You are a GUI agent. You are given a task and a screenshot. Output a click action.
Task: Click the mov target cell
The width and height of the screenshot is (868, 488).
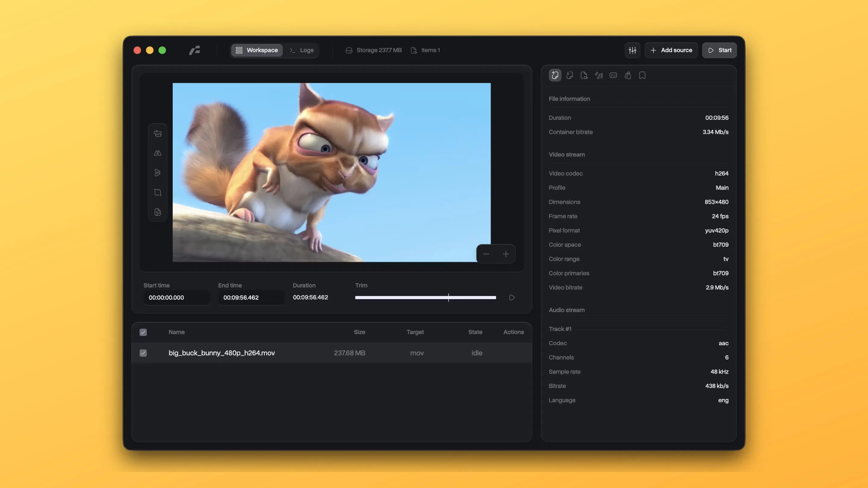(417, 353)
